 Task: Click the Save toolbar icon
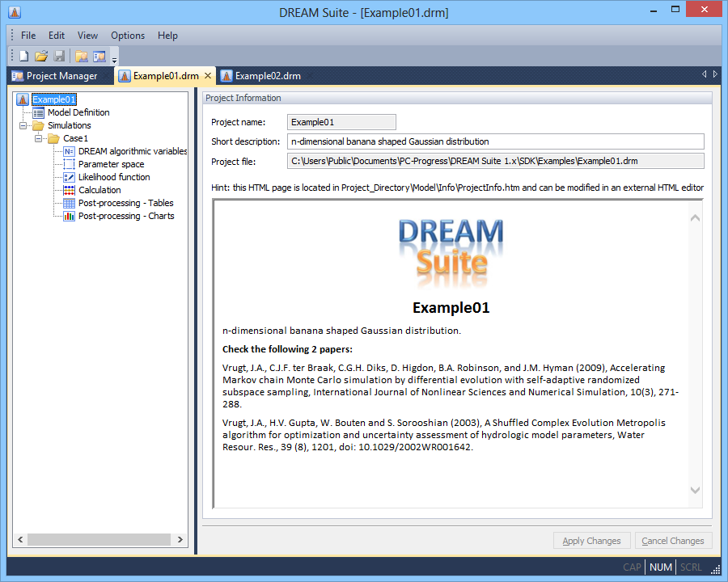[59, 56]
